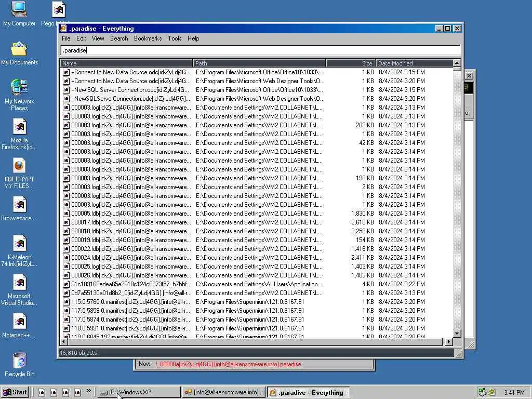Viewport: 532px width, 399px height.
Task: Open the Tools menu
Action: pyautogui.click(x=175, y=38)
